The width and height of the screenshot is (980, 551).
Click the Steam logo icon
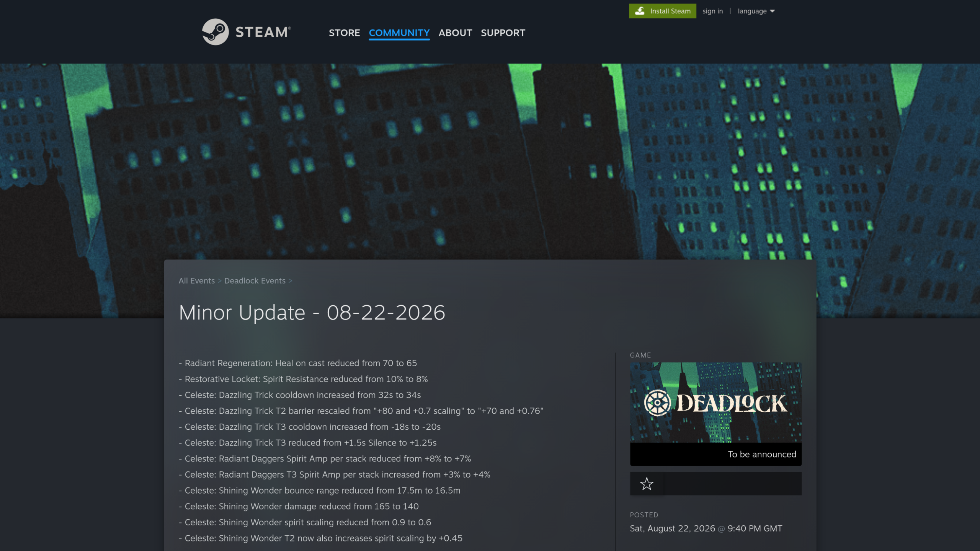[x=215, y=32]
